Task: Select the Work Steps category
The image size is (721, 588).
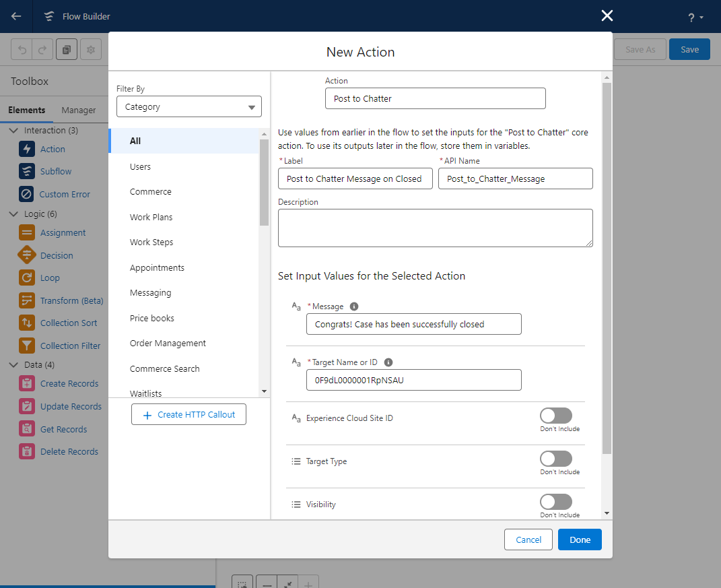Action: pyautogui.click(x=184, y=242)
